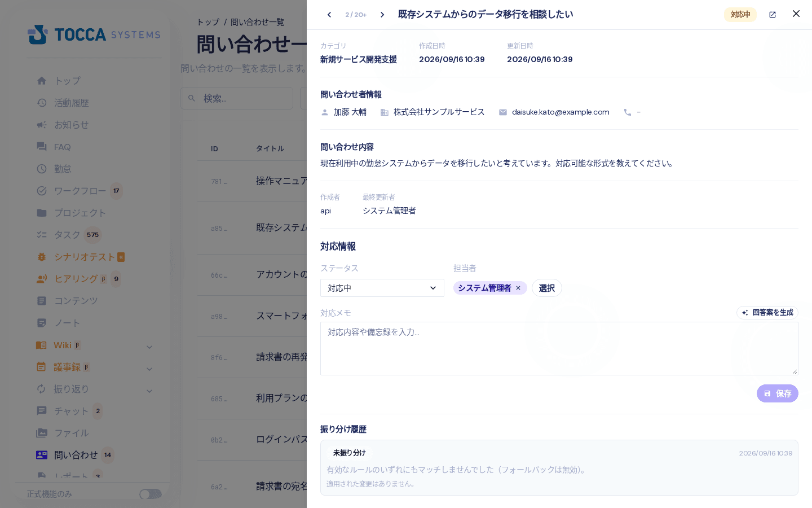This screenshot has height=508, width=812.
Task: Click the company icon beside 株式会社サンプルサービス
Action: pos(385,112)
